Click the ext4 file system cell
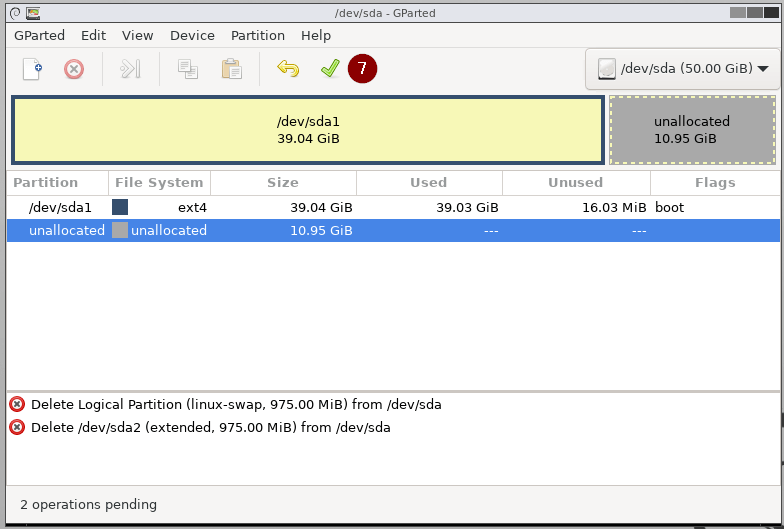This screenshot has width=784, height=529. point(192,208)
